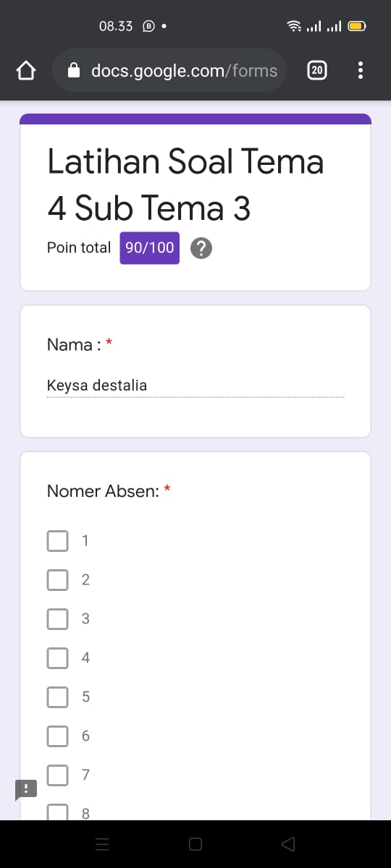Check the box for absent number 1
The width and height of the screenshot is (391, 868).
[58, 540]
